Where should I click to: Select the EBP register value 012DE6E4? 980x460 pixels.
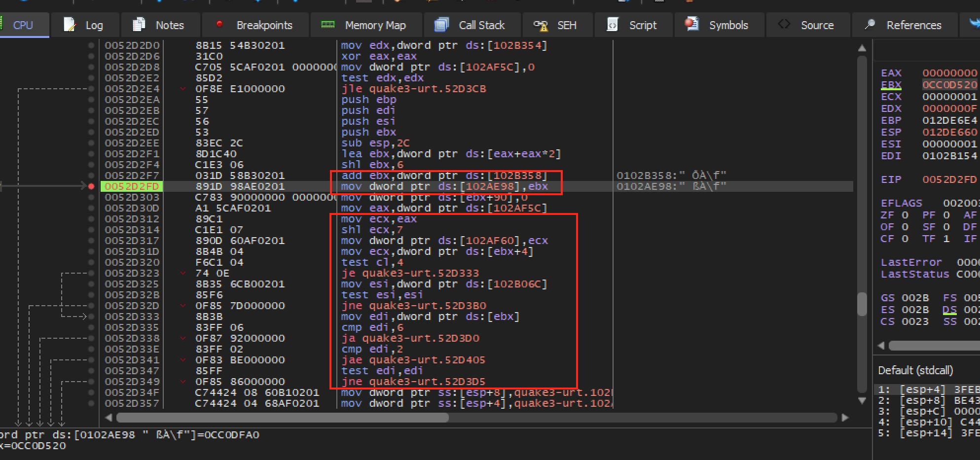click(950, 120)
